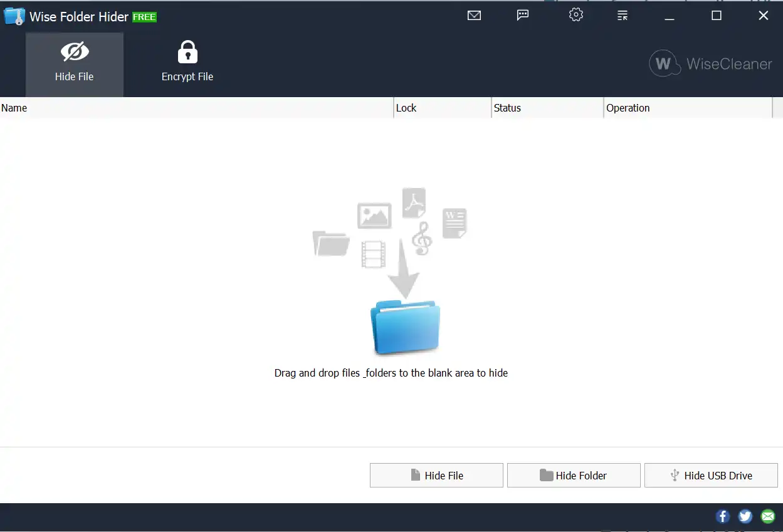
Task: Open the contact mail envelope icon
Action: [x=474, y=14]
